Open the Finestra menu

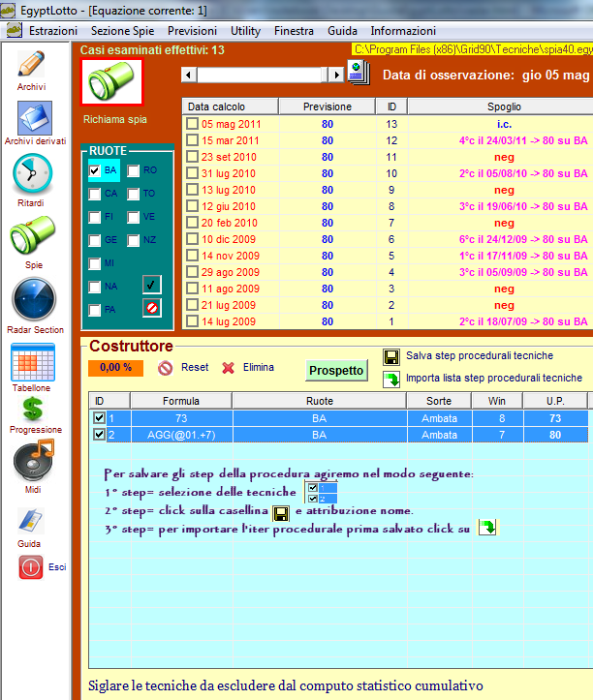pyautogui.click(x=294, y=31)
